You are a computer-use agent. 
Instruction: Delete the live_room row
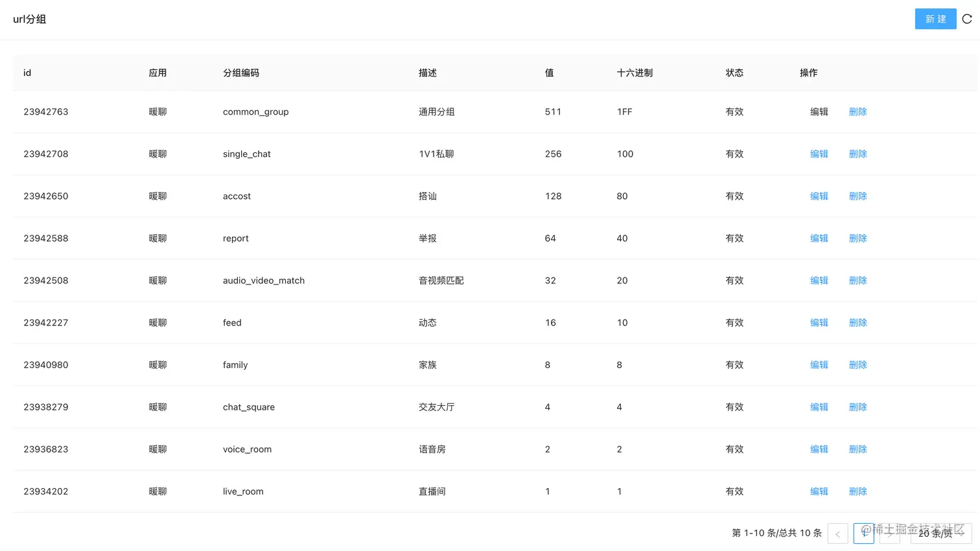click(858, 491)
